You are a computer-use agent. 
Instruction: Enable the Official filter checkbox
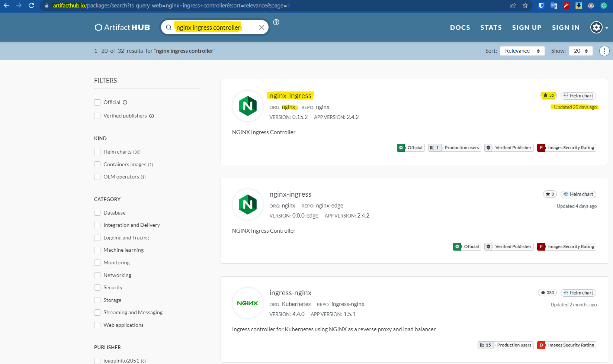(x=97, y=102)
